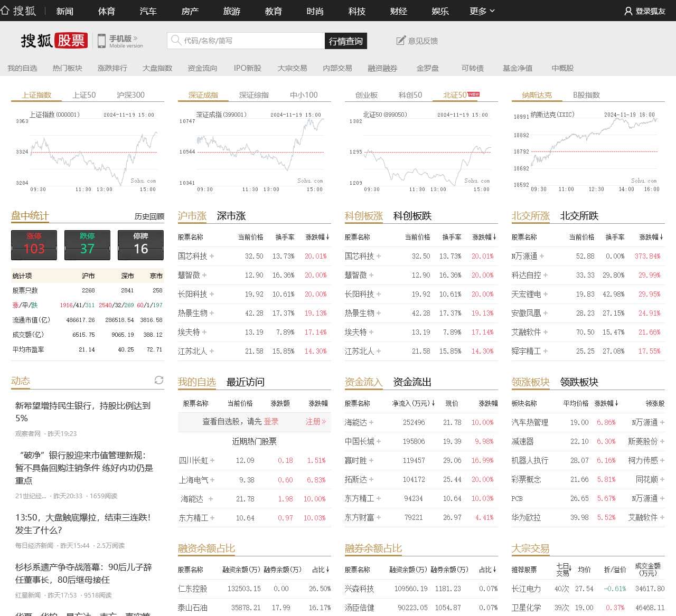Select the B股指数 chart tab
The height and width of the screenshot is (616, 676).
coord(586,95)
